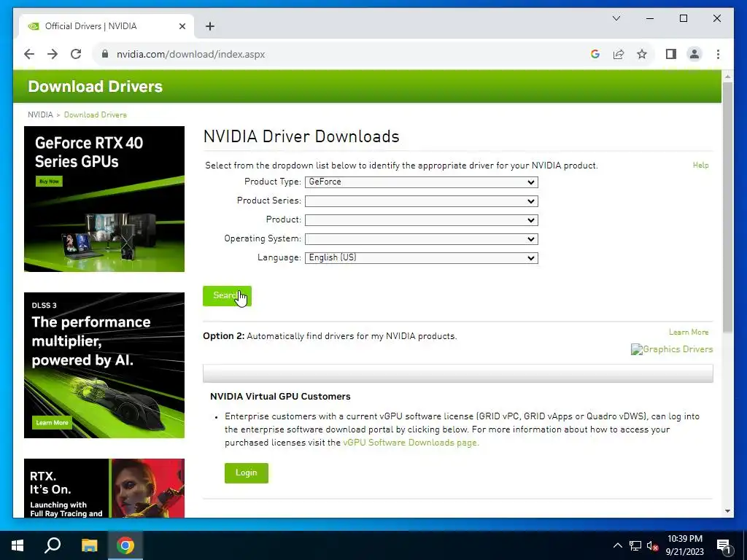Click the NVIDIA breadcrumb link

[x=40, y=114]
